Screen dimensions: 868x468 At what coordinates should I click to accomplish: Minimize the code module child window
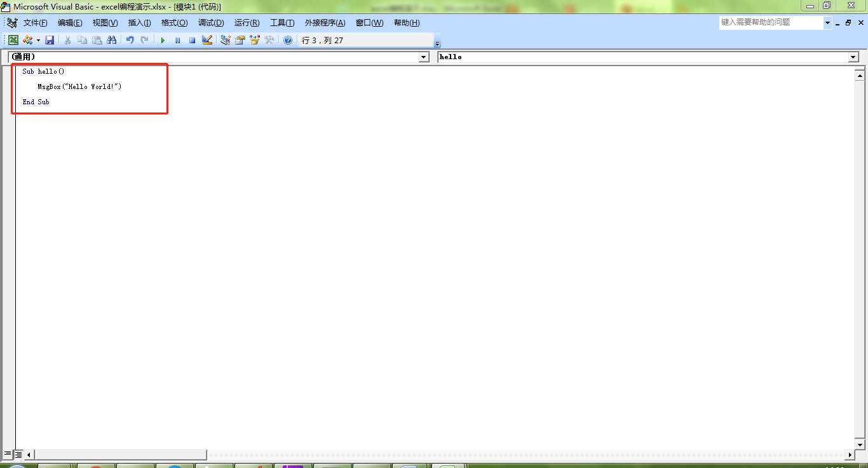(837, 23)
